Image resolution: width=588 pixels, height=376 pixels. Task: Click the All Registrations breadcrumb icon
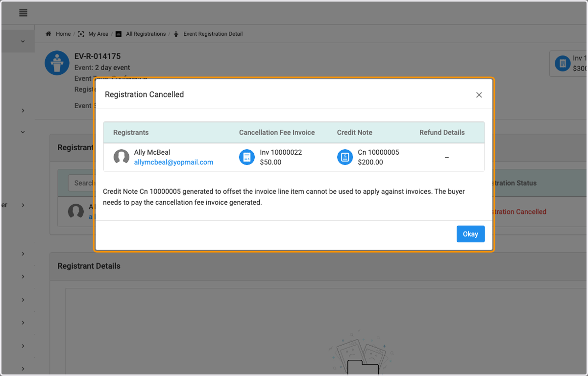point(119,34)
